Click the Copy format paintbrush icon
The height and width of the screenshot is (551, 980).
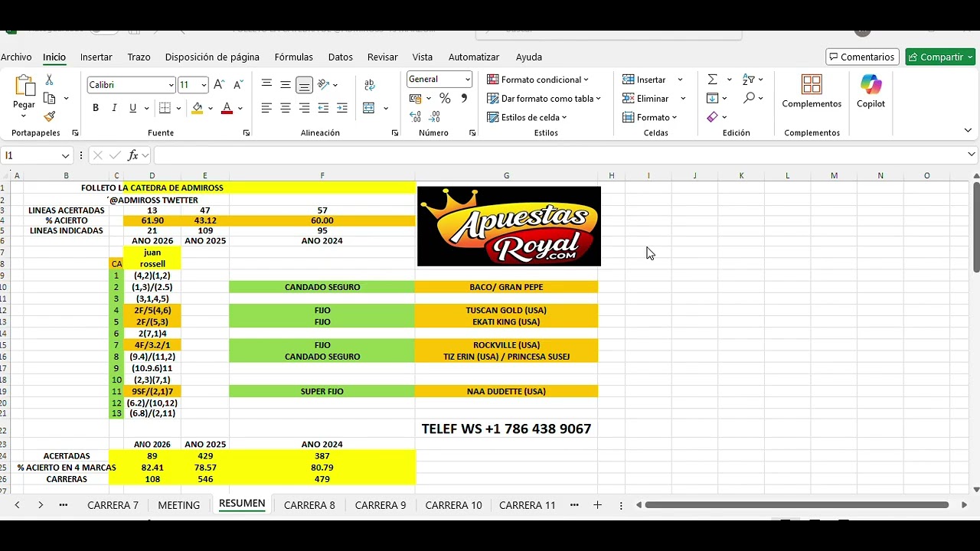49,116
